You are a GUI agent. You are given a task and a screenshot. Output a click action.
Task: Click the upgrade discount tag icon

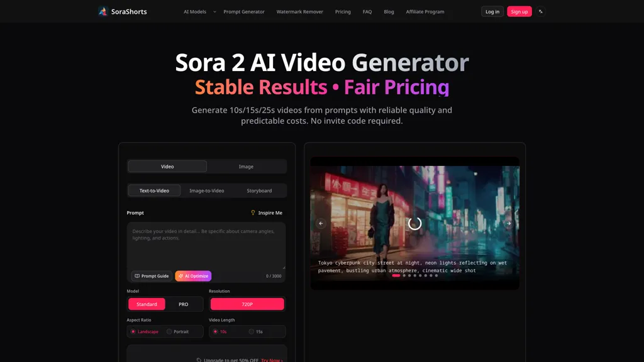199,360
